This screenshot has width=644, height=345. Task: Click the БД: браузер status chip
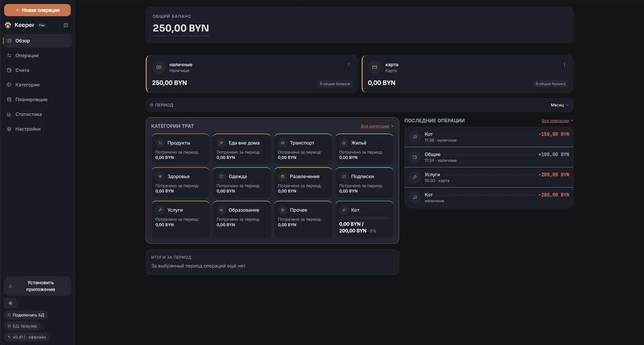click(x=22, y=326)
